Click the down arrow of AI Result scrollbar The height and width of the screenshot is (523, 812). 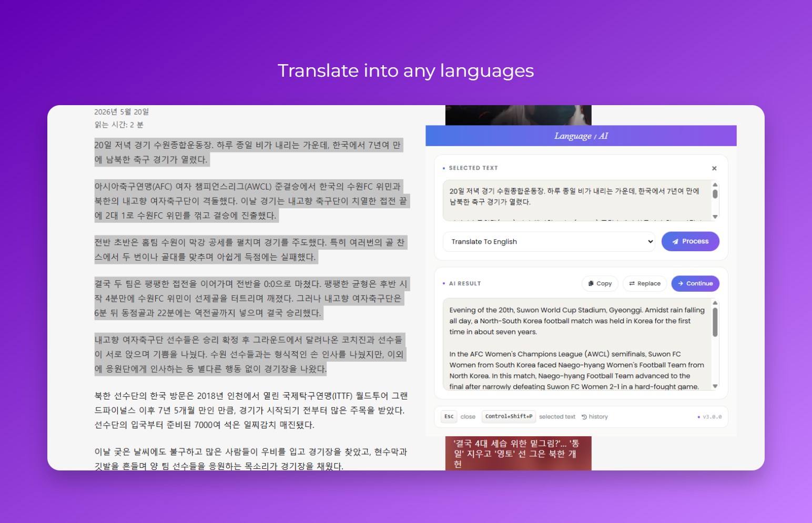[715, 386]
